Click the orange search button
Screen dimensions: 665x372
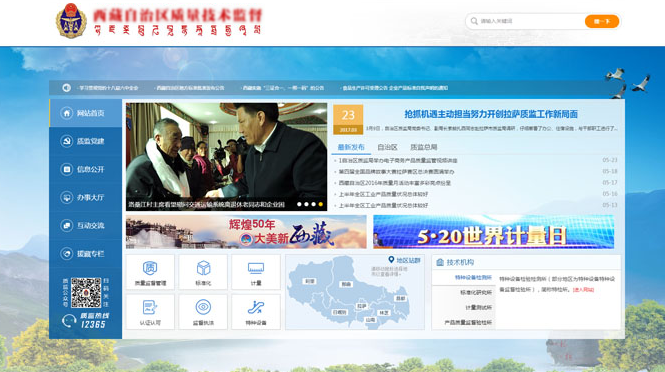point(602,21)
